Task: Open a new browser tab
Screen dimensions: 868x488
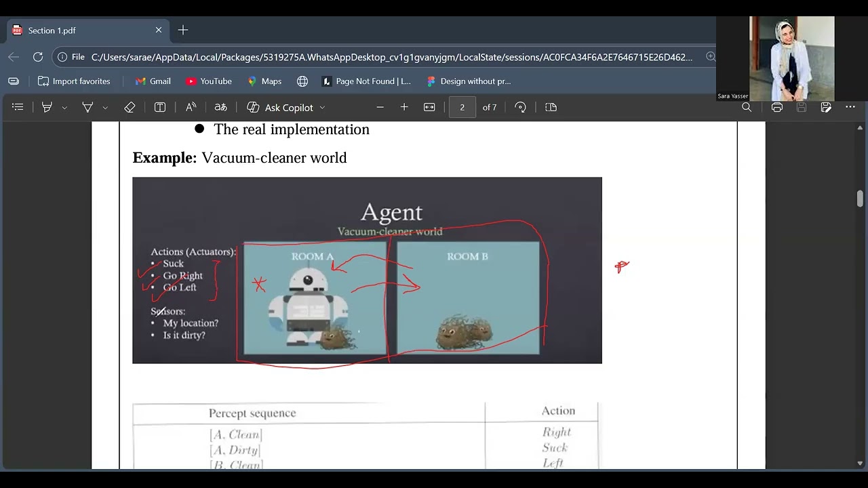Action: click(183, 30)
